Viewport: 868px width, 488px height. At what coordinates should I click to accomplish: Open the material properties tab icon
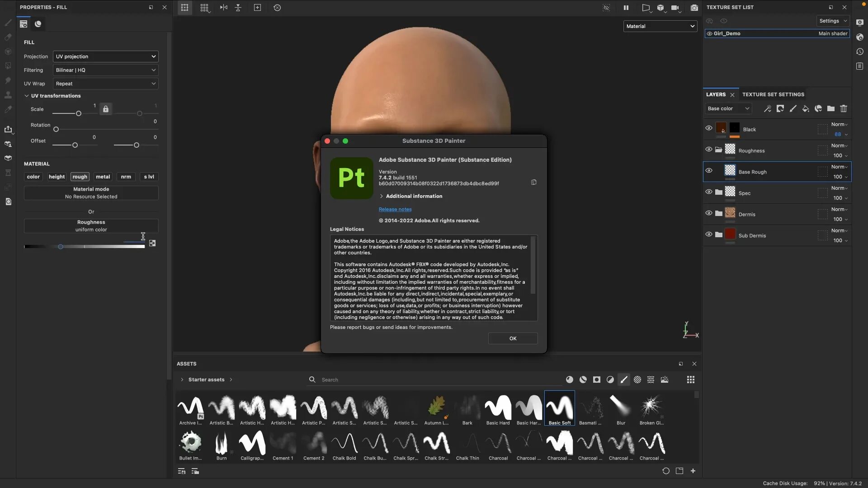click(x=38, y=24)
